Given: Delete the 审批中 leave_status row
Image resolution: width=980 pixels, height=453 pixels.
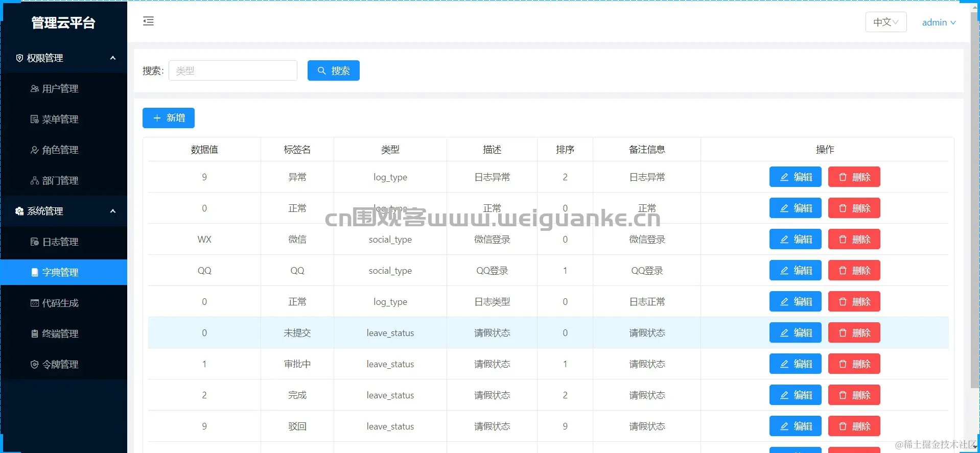Looking at the screenshot, I should pyautogui.click(x=854, y=364).
